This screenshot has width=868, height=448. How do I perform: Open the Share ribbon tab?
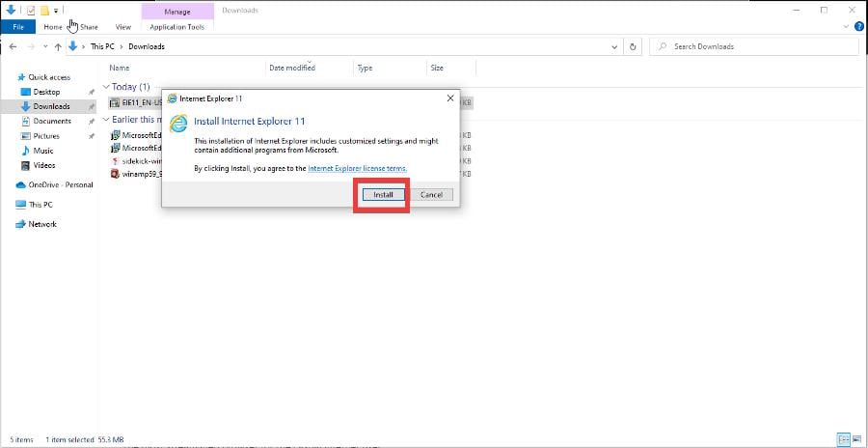coord(89,27)
